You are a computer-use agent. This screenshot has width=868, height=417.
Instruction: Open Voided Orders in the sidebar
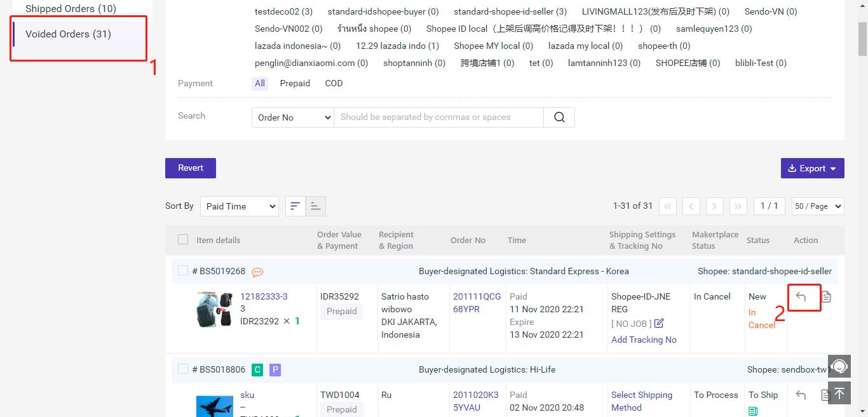tap(68, 34)
